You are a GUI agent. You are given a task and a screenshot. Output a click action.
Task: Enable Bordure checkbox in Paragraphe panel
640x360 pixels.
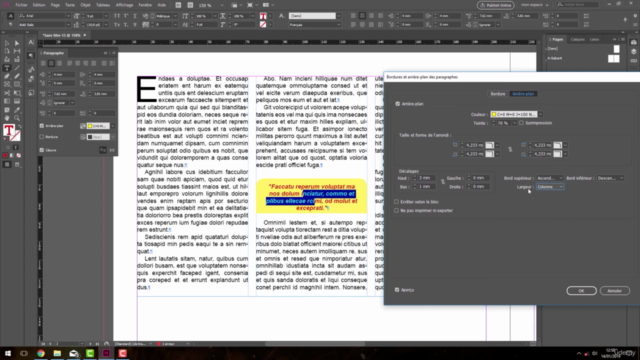(x=42, y=137)
